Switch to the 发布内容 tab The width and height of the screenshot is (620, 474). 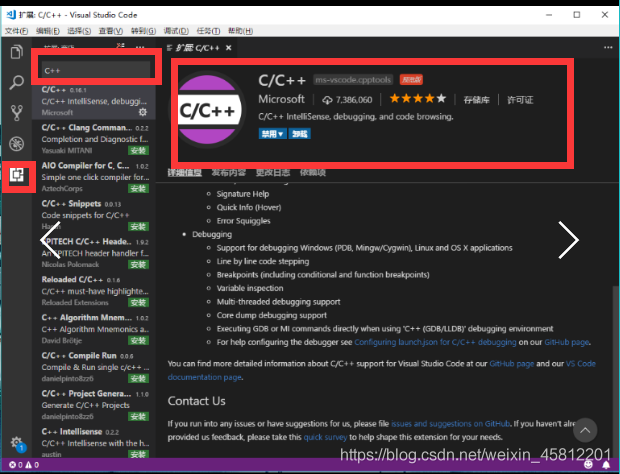coord(229,172)
